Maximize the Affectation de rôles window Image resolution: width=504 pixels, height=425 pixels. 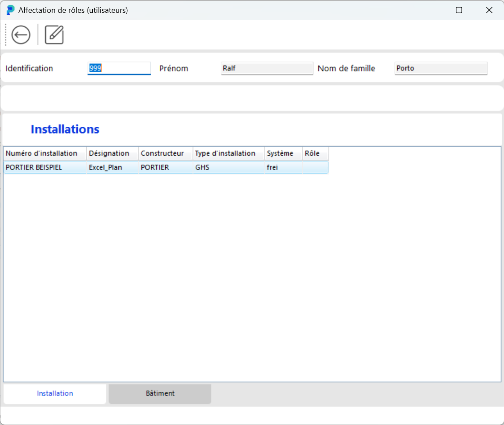tap(459, 10)
